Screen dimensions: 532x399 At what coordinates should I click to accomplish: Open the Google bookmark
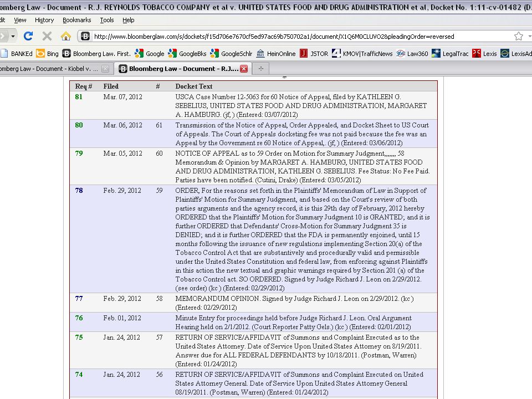coord(150,54)
